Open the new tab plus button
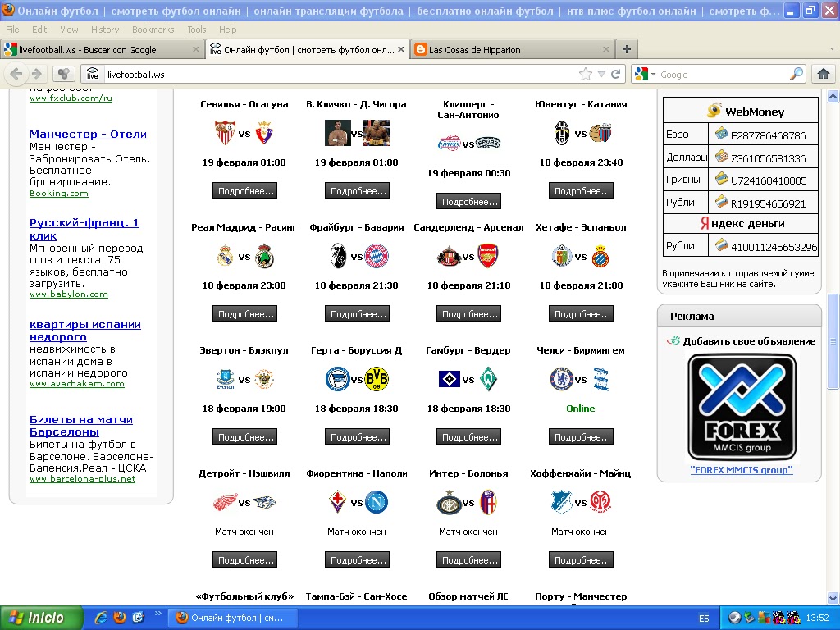The height and width of the screenshot is (630, 840). (626, 49)
